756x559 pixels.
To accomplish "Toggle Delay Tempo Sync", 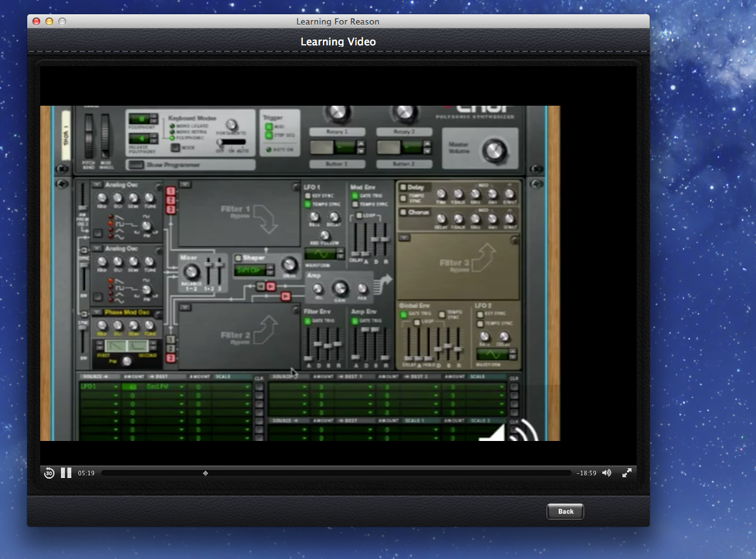I will point(403,198).
